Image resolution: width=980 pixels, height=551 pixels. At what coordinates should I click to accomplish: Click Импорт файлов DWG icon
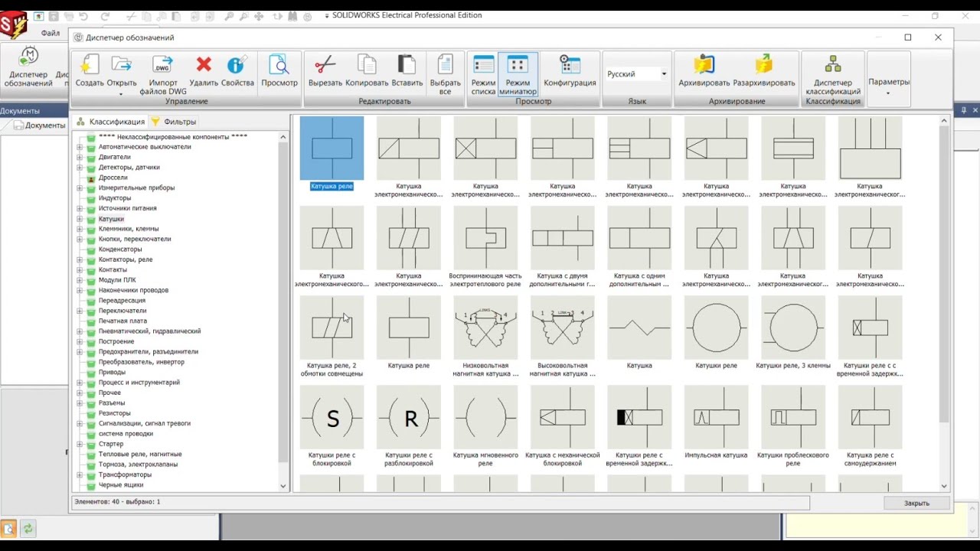pos(162,64)
